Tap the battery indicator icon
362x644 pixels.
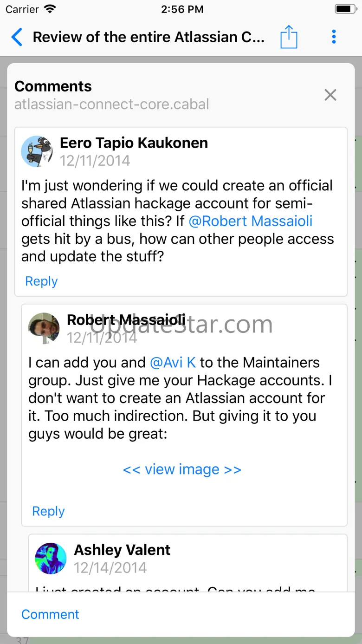pyautogui.click(x=345, y=9)
